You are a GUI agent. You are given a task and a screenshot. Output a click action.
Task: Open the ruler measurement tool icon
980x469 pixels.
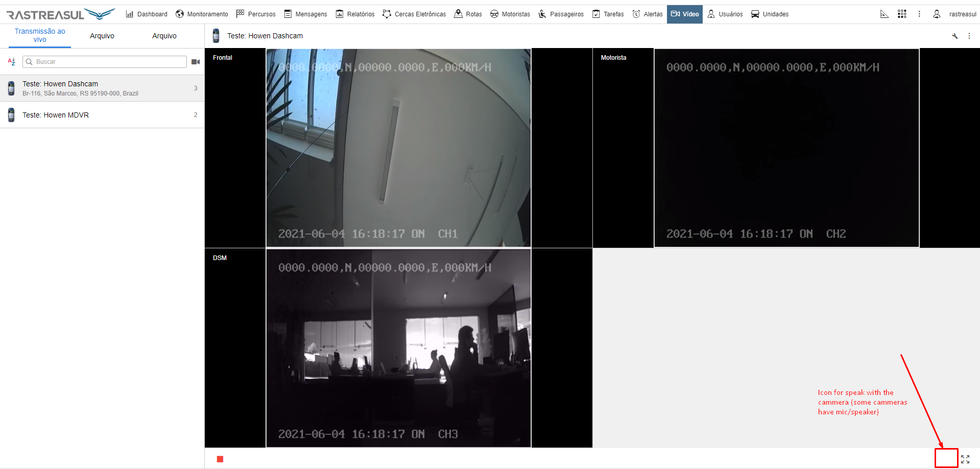pyautogui.click(x=885, y=14)
